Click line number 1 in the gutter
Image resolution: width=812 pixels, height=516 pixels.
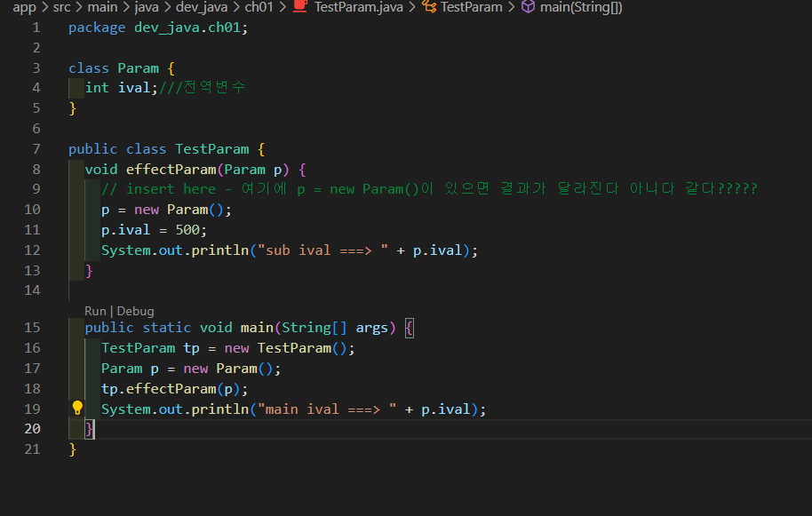click(x=36, y=28)
